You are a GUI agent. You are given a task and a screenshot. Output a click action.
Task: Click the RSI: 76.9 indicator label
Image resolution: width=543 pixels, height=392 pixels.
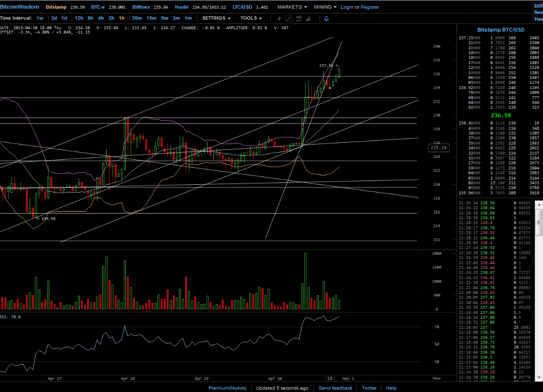pyautogui.click(x=10, y=317)
